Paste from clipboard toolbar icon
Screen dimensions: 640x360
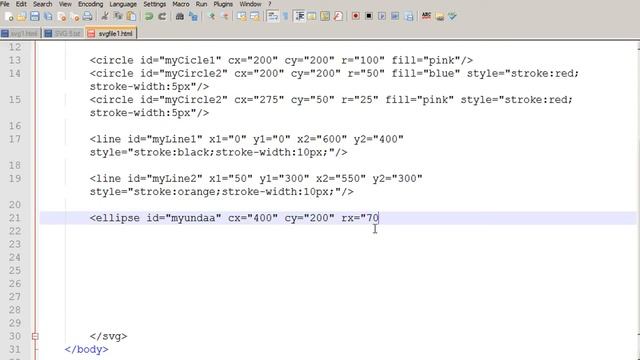pyautogui.click(x=131, y=16)
